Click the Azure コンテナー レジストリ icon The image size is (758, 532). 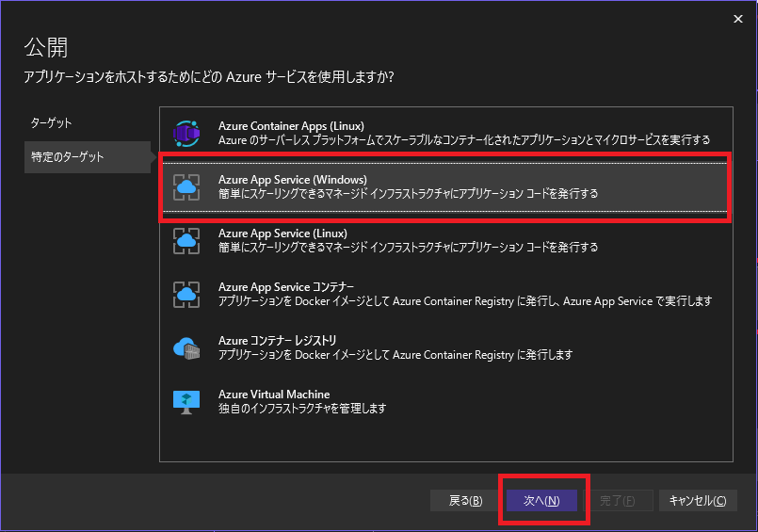click(186, 347)
